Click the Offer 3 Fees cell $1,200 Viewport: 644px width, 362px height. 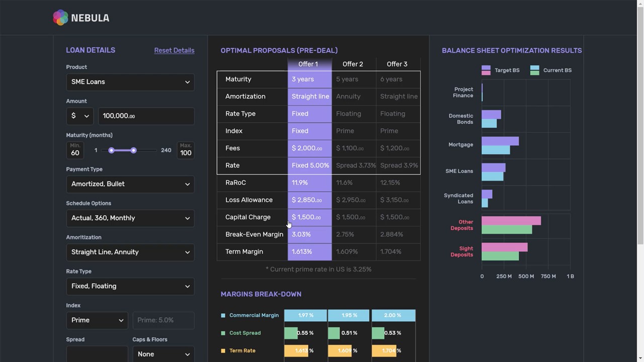click(x=398, y=148)
